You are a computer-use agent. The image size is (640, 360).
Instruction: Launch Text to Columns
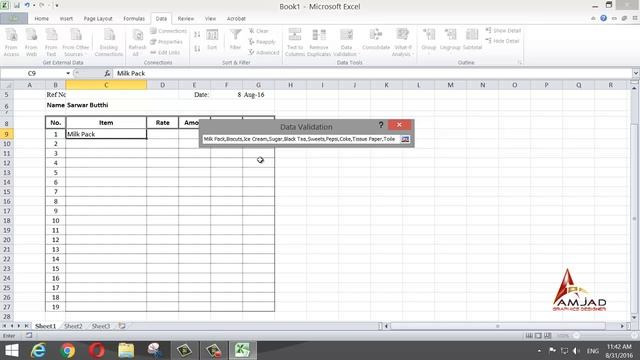pyautogui.click(x=295, y=42)
